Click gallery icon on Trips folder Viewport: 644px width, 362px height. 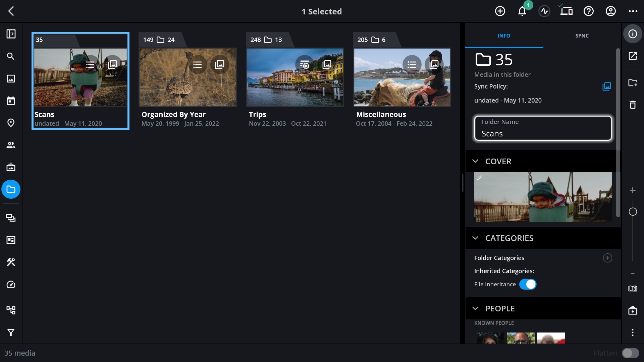(x=327, y=64)
